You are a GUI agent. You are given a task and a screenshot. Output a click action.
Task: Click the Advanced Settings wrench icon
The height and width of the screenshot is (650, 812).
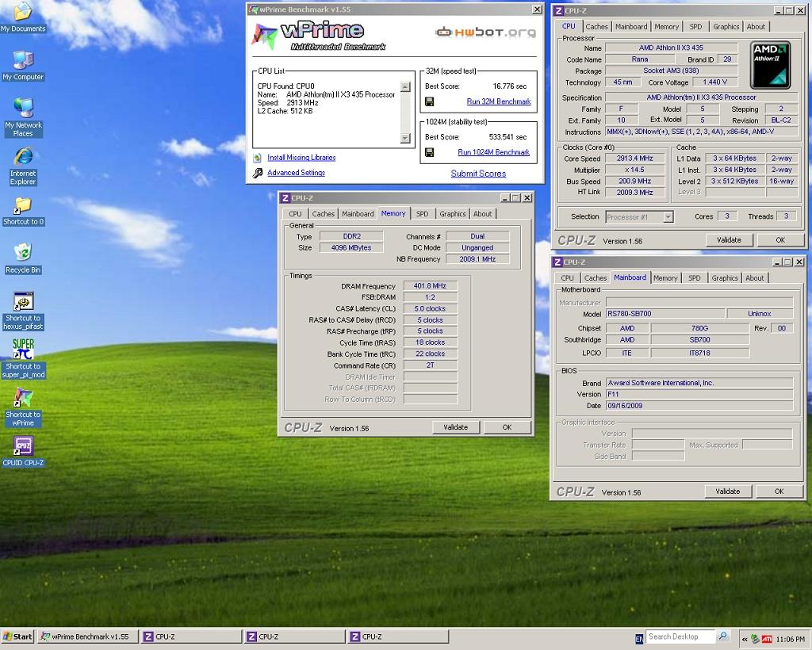(258, 173)
